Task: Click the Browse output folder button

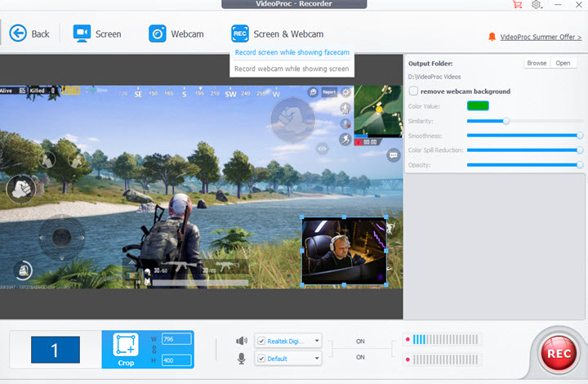Action: point(537,63)
